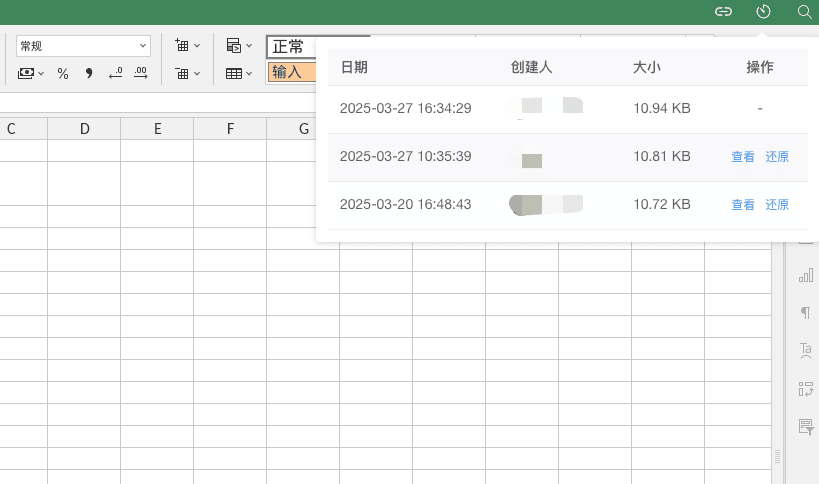This screenshot has width=819, height=484.
Task: Select the 正常 cell style
Action: tap(292, 47)
